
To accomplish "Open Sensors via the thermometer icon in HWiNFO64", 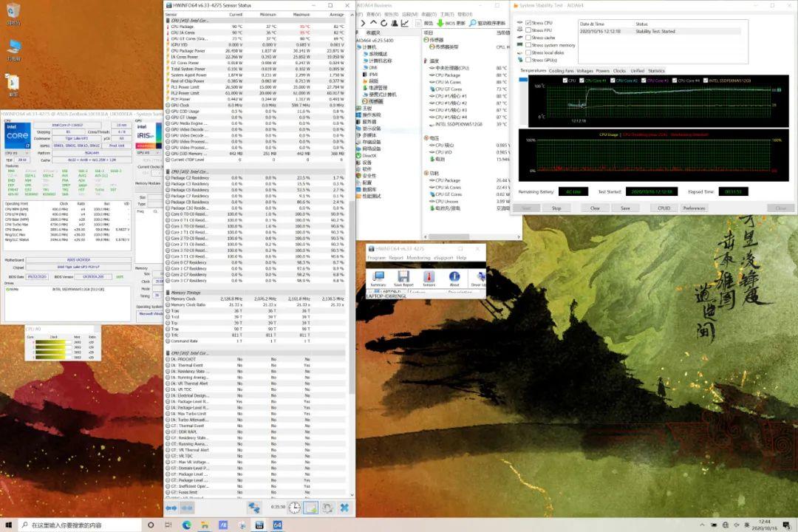I will 429,278.
